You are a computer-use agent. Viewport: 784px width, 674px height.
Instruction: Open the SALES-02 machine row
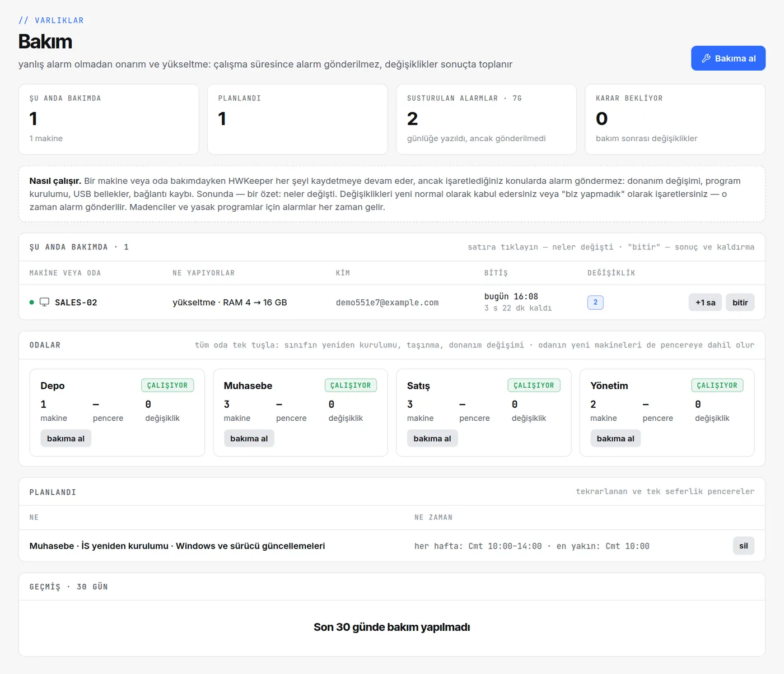point(392,303)
